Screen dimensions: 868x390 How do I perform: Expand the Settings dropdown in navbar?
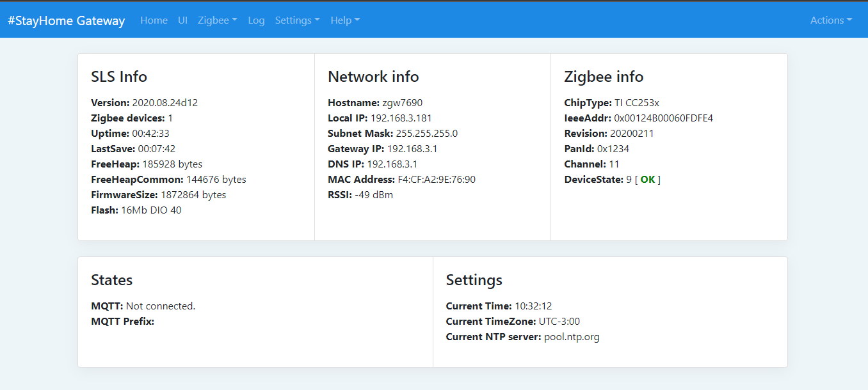tap(297, 20)
